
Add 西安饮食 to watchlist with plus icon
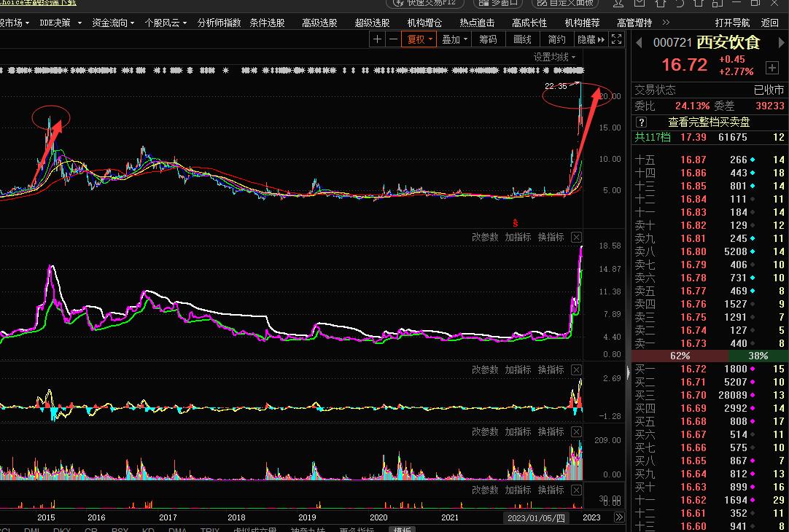point(772,67)
